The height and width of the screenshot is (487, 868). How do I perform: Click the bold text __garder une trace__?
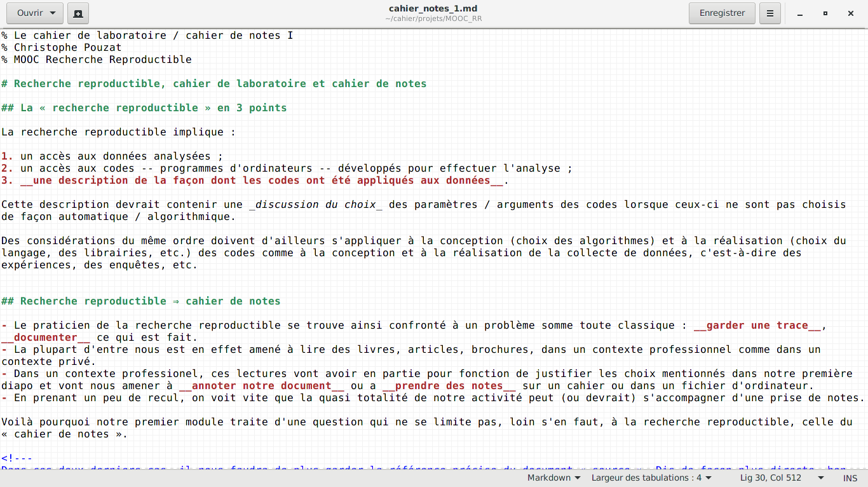click(x=759, y=326)
